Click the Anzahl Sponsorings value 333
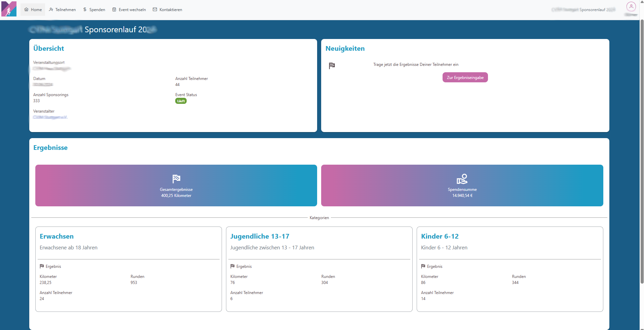This screenshot has height=330, width=644. [x=36, y=101]
